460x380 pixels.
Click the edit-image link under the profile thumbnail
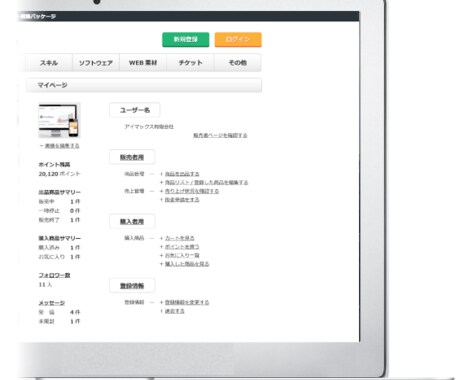pyautogui.click(x=62, y=146)
